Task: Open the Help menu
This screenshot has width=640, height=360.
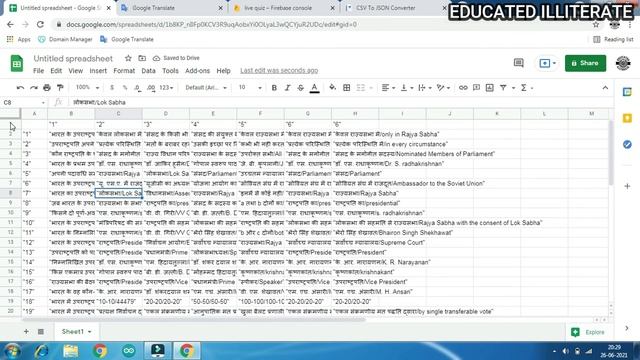Action: (x=223, y=71)
